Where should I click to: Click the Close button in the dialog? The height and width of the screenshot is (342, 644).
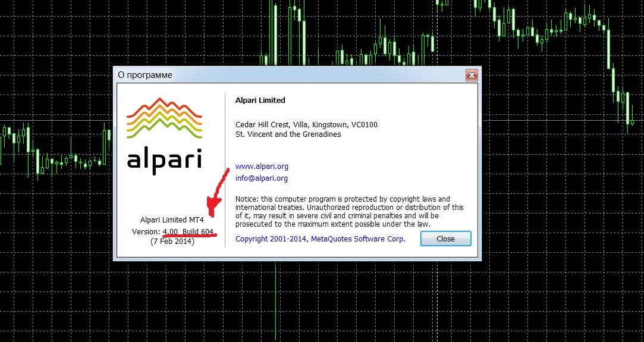tap(445, 239)
